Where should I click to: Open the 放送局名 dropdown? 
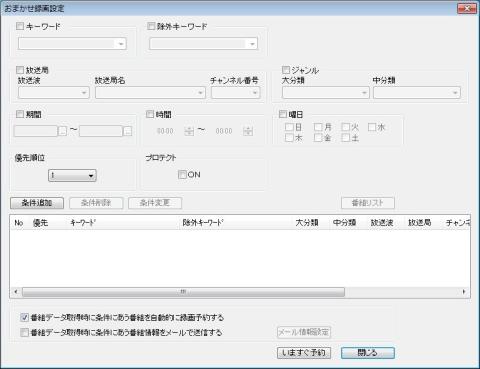click(150, 93)
